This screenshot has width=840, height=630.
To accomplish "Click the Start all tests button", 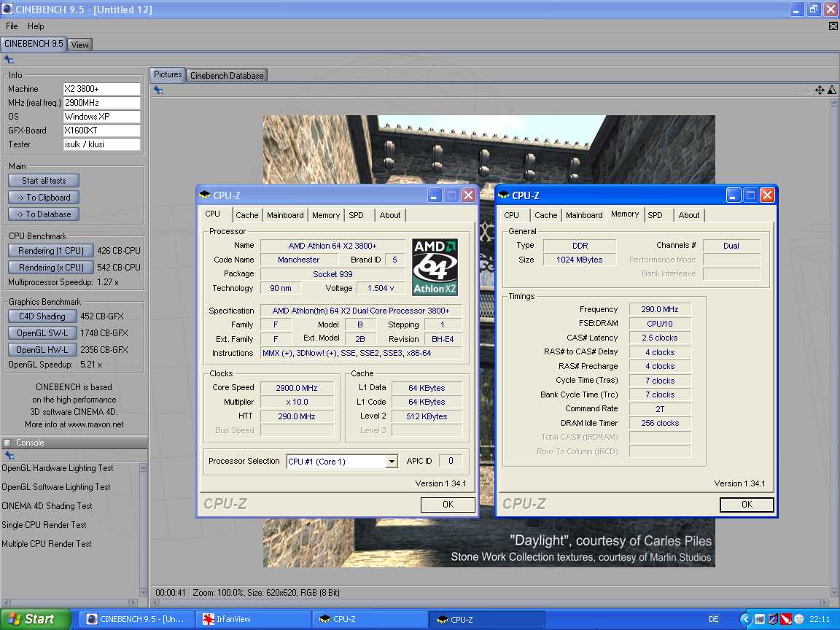I will [x=44, y=181].
